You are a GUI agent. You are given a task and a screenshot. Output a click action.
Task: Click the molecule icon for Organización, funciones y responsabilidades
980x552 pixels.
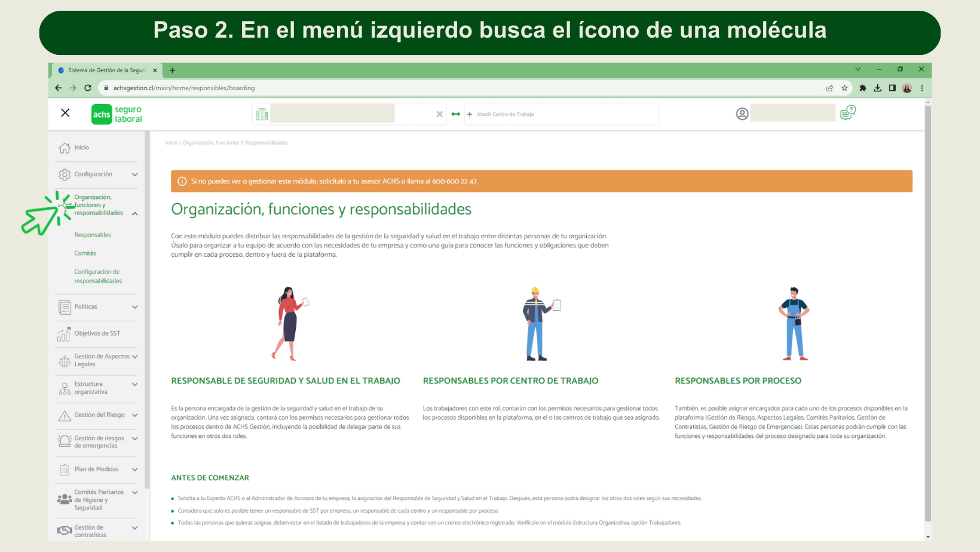click(66, 205)
